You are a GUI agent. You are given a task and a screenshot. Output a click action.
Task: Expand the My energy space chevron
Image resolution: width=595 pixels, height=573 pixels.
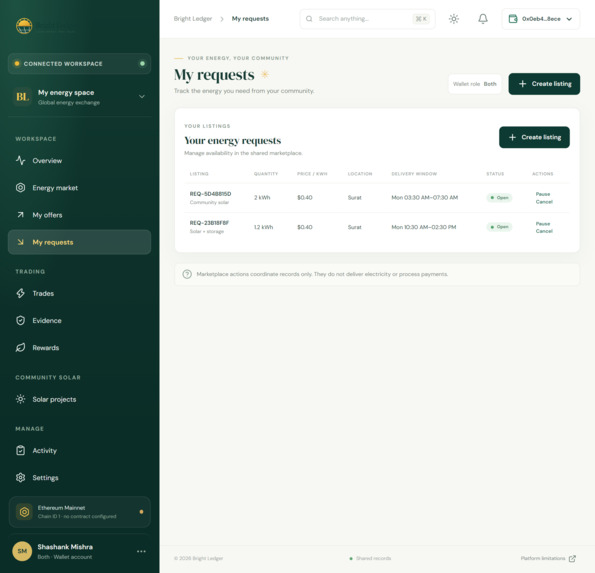pyautogui.click(x=142, y=96)
